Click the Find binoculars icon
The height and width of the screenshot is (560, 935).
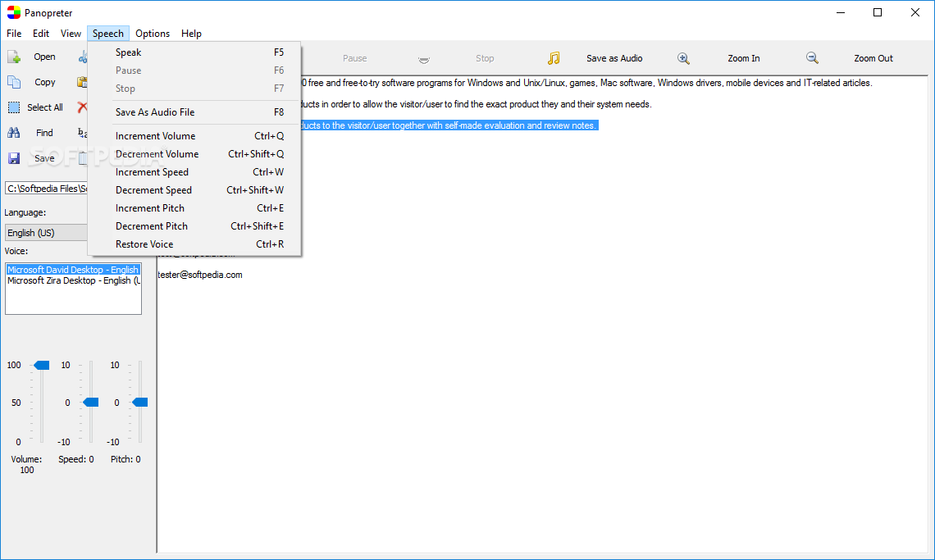coord(14,132)
